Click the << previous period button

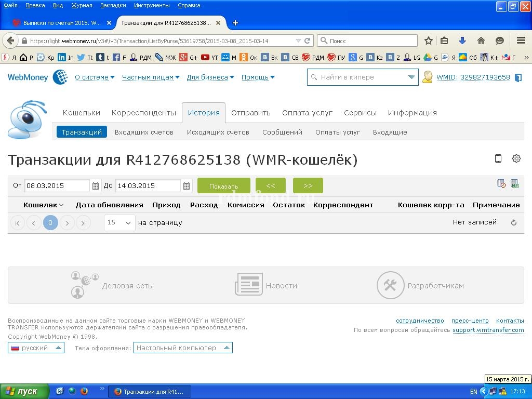tap(270, 185)
